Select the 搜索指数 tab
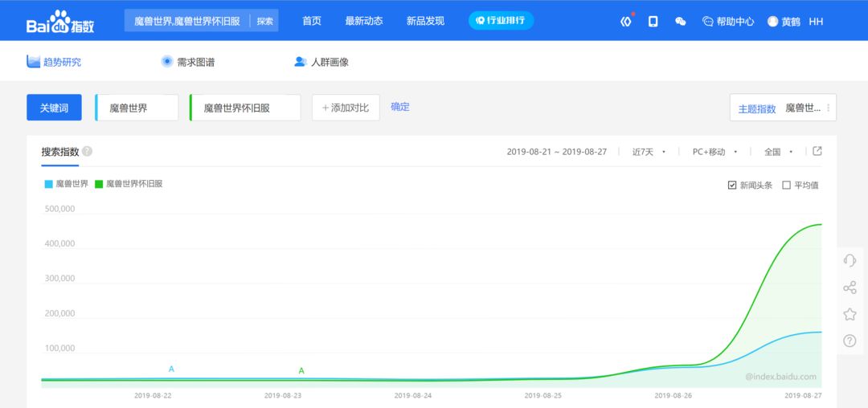The height and width of the screenshot is (408, 868). [60, 152]
